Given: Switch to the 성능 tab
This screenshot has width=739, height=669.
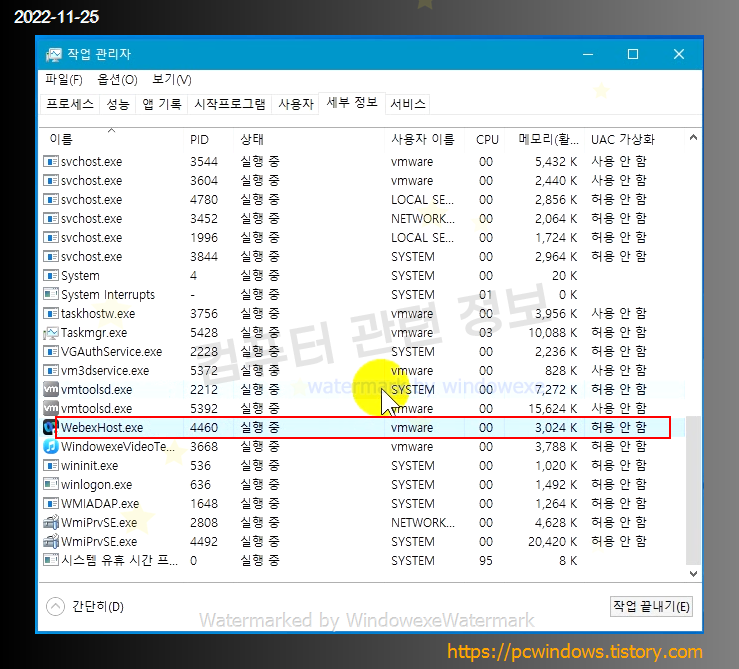Looking at the screenshot, I should pos(117,104).
